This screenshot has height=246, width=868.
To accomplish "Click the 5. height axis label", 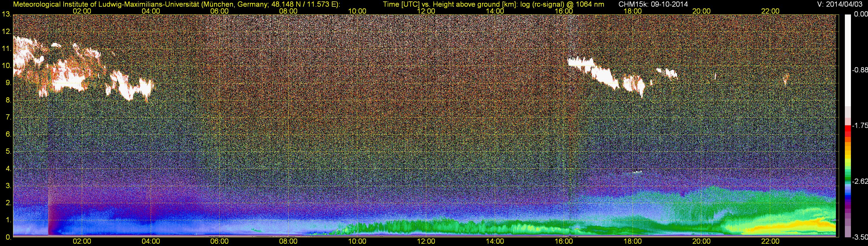I will point(8,152).
